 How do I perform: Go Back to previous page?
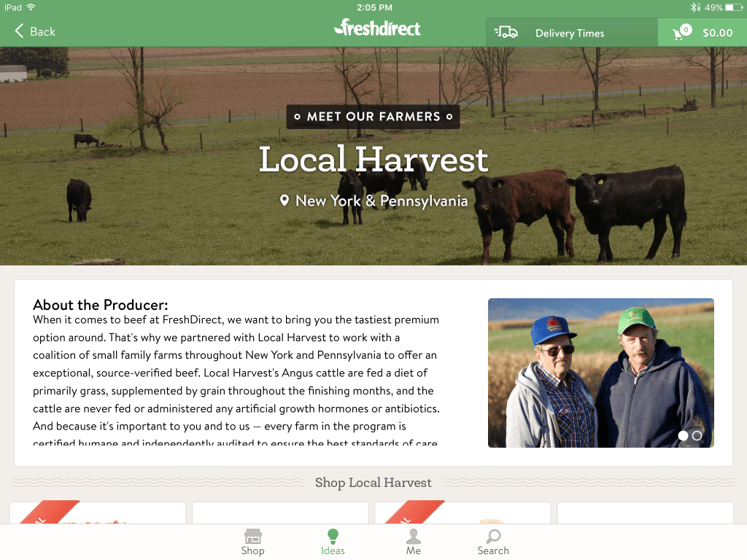pyautogui.click(x=35, y=31)
